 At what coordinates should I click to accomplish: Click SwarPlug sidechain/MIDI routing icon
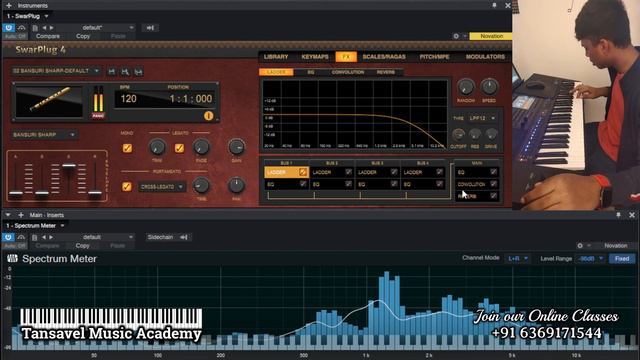coord(150,28)
